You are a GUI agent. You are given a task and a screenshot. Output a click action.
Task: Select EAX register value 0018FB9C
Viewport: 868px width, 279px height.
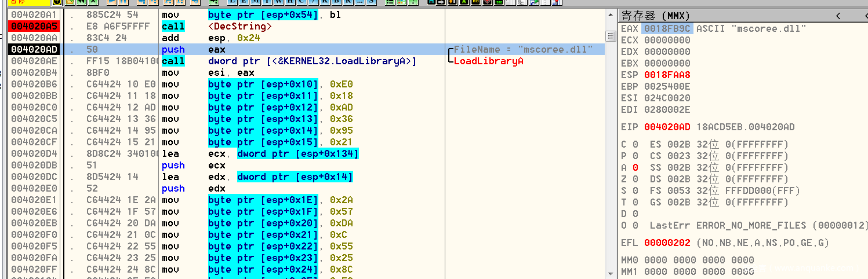[x=667, y=28]
